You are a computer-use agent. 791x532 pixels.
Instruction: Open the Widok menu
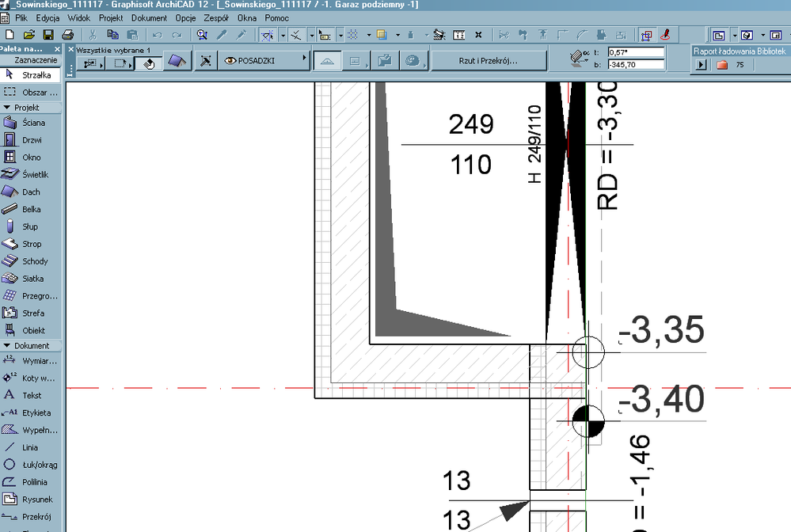click(78, 17)
